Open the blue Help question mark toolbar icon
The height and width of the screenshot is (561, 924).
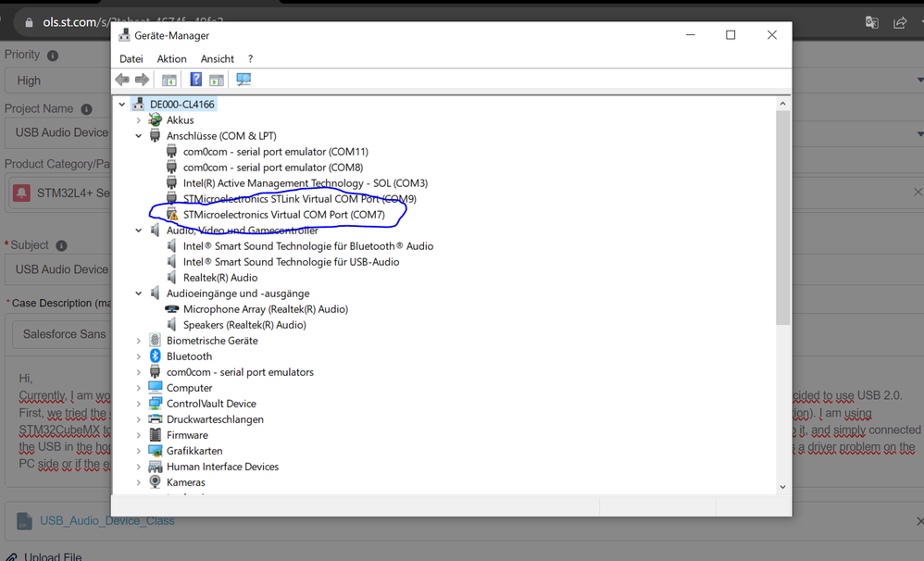(195, 80)
